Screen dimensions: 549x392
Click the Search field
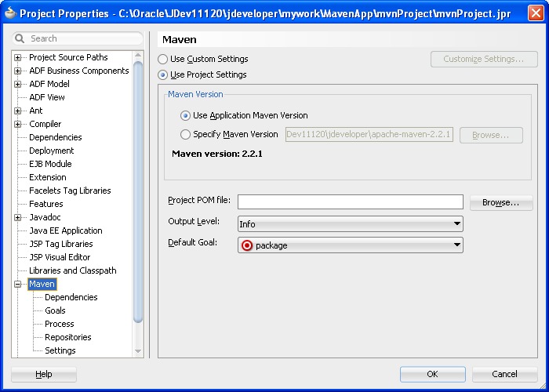[x=78, y=38]
